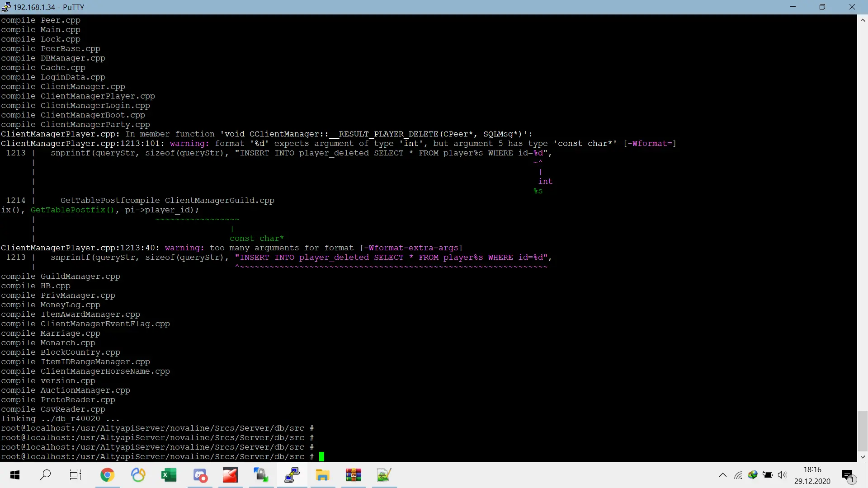Open Windows search from the taskbar

coord(45,475)
